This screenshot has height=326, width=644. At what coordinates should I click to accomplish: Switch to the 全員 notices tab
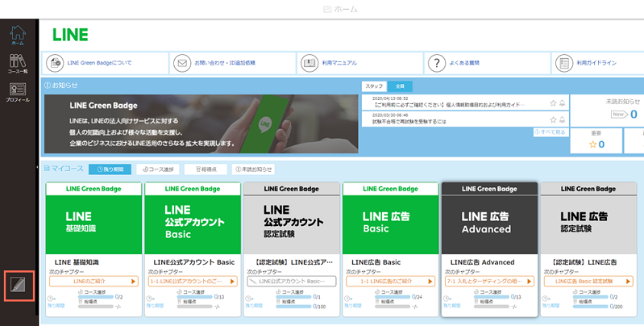pos(400,86)
